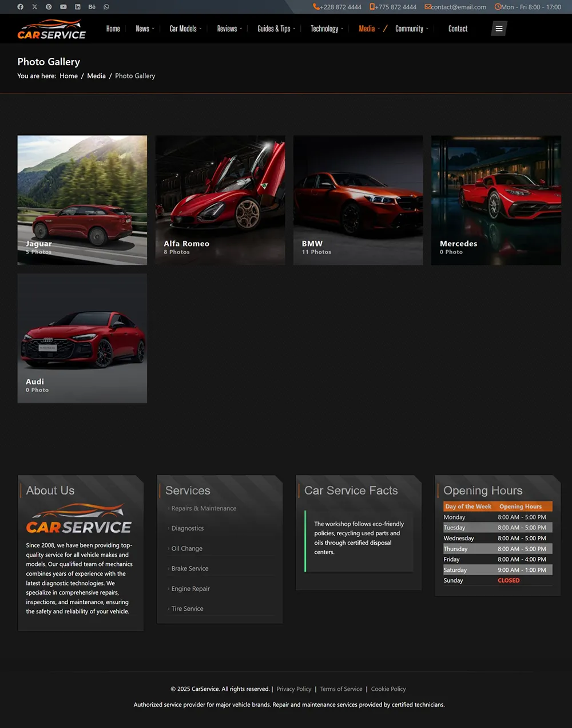
Task: Open the Jaguar gallery thumbnail
Action: [82, 200]
